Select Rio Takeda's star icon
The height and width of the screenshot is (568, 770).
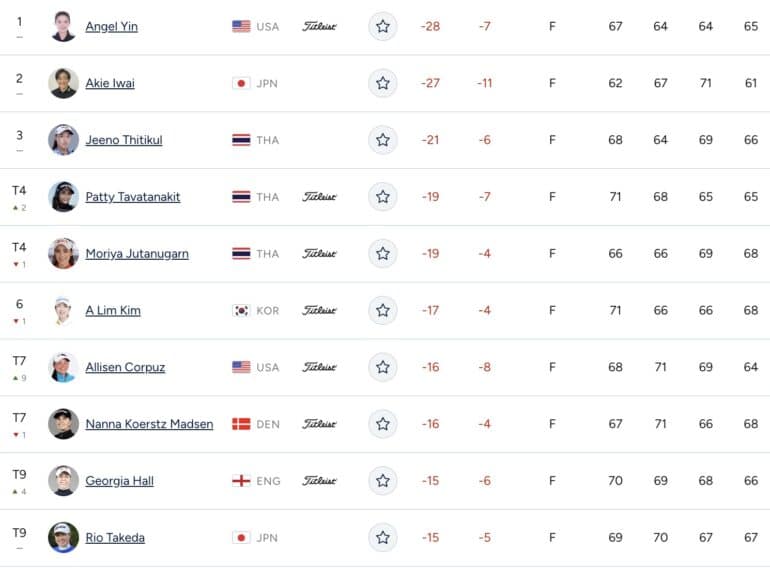coord(383,538)
